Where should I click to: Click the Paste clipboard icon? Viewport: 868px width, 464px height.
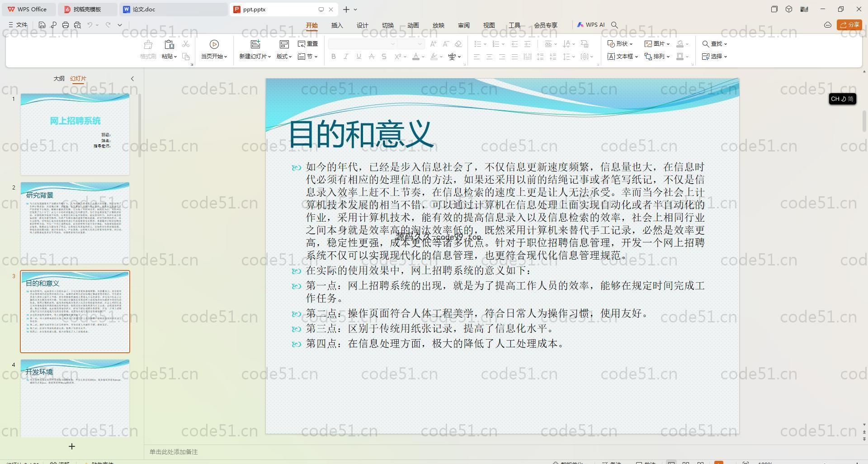click(x=169, y=44)
